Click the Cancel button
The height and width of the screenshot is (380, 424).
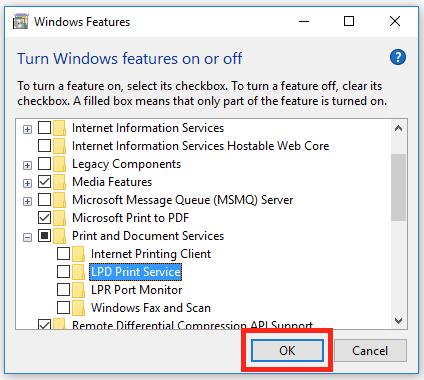coord(370,350)
